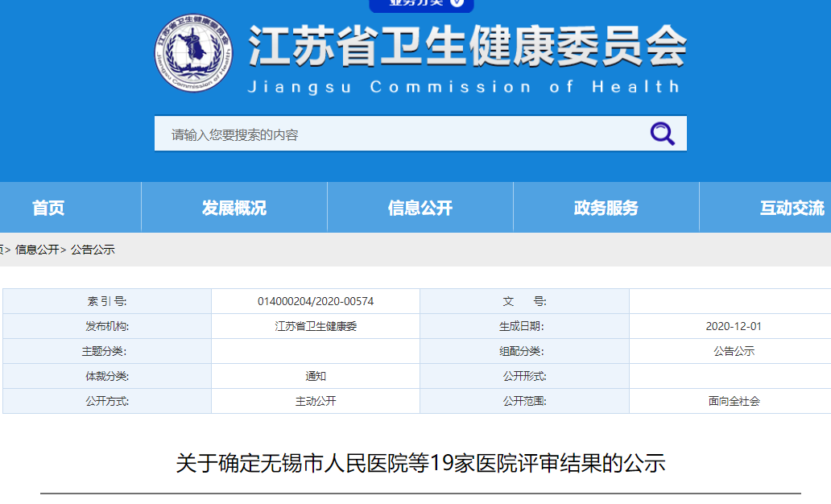Open the 政务服务 navigation tab
The image size is (831, 504).
tap(606, 208)
